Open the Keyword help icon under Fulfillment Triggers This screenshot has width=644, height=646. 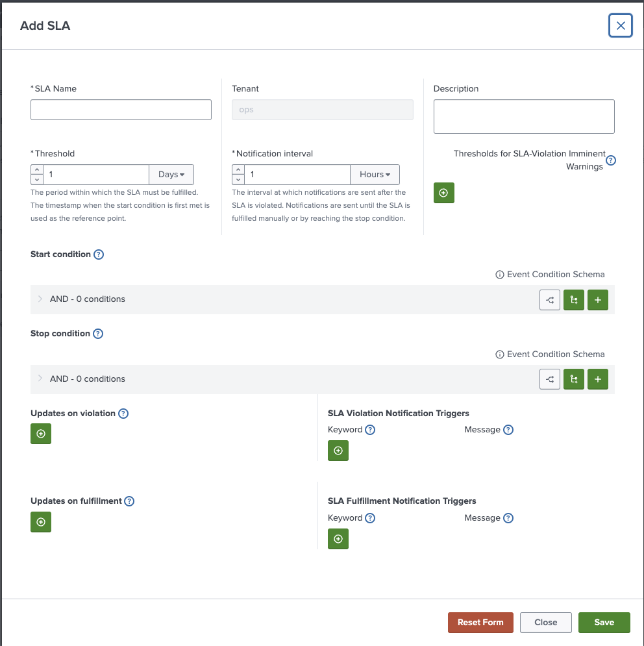(370, 517)
